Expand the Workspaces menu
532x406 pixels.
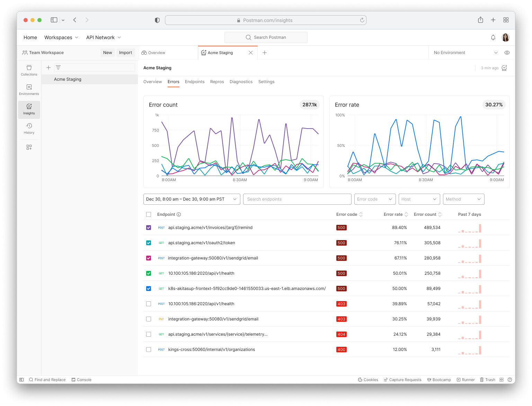click(x=61, y=37)
